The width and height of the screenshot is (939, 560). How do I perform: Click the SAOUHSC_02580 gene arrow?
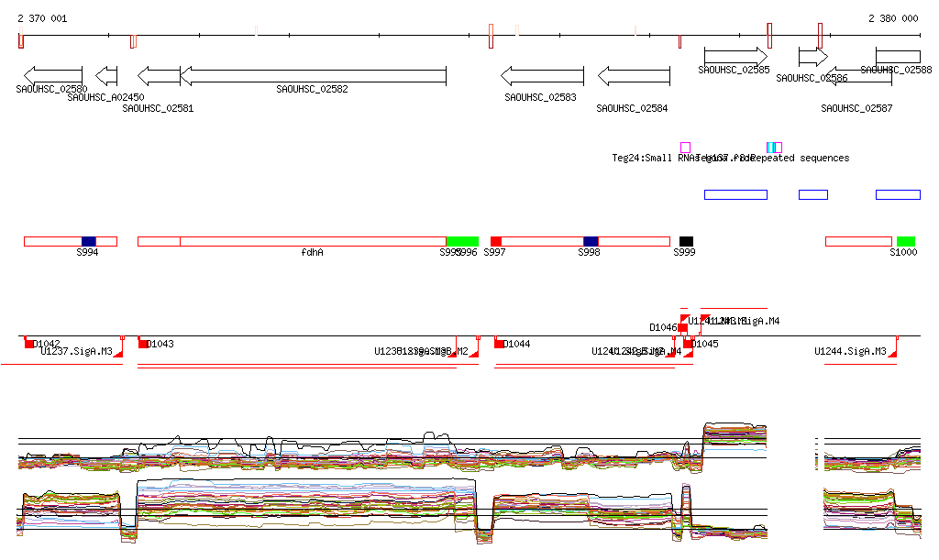tap(53, 75)
